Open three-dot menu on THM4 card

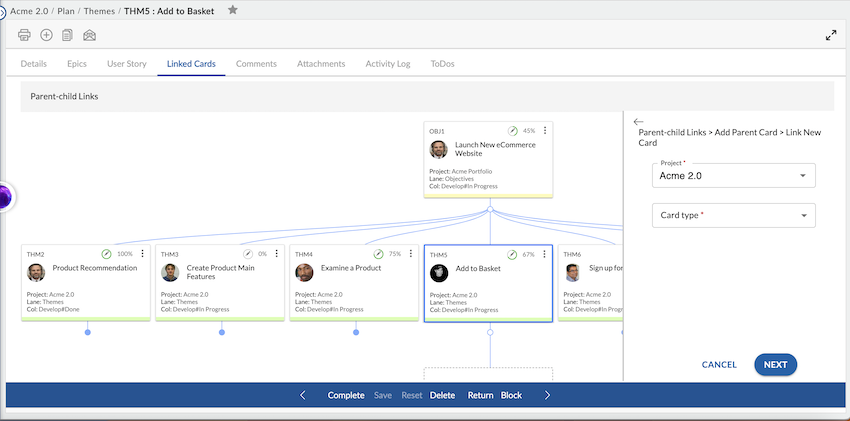tap(410, 254)
